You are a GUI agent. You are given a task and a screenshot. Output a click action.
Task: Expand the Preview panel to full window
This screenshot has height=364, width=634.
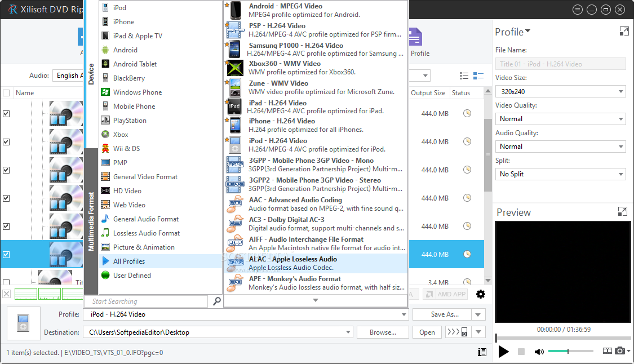(x=623, y=211)
